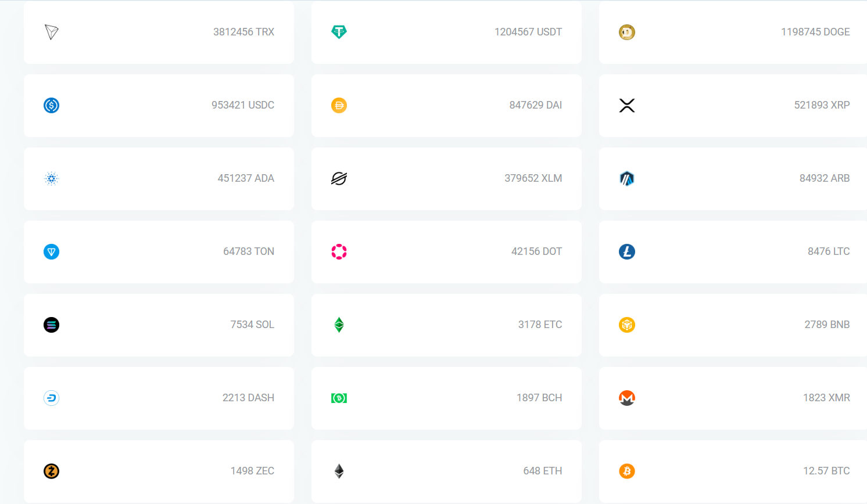Click the Solana icon
Screen dimensions: 867x504
tap(52, 325)
